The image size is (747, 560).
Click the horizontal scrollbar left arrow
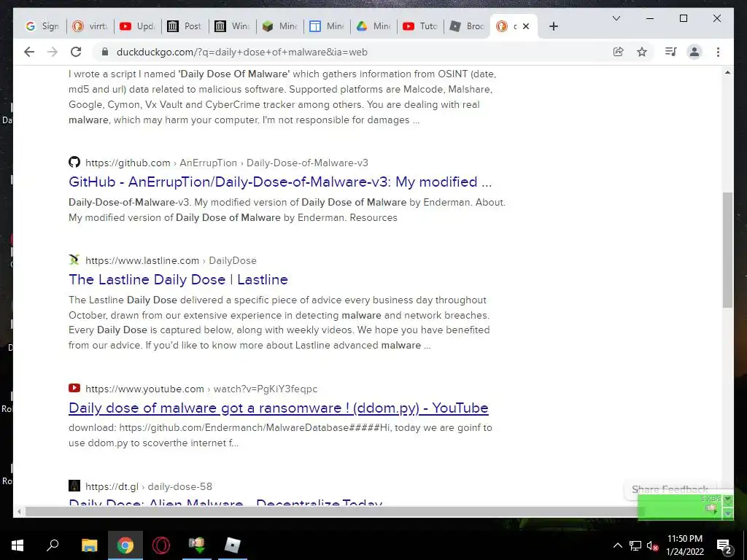[x=19, y=512]
